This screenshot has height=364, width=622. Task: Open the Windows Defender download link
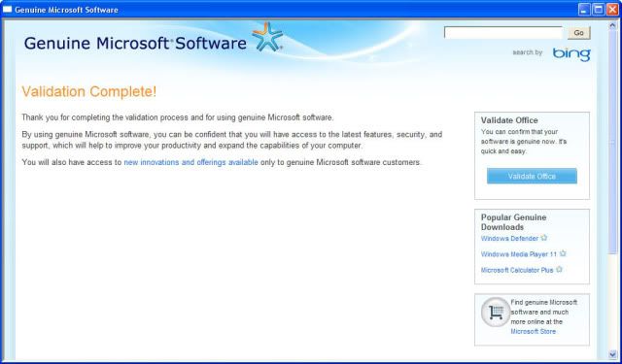[509, 239]
